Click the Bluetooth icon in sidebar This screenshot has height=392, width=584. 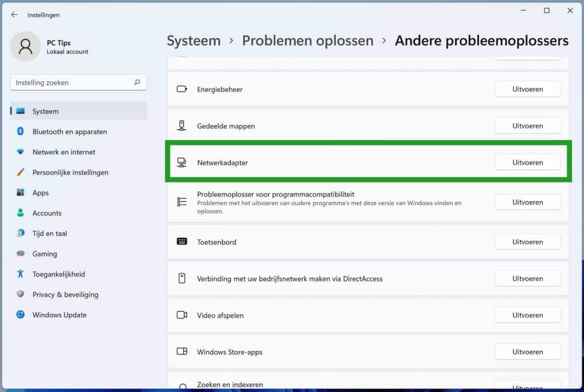pyautogui.click(x=21, y=131)
